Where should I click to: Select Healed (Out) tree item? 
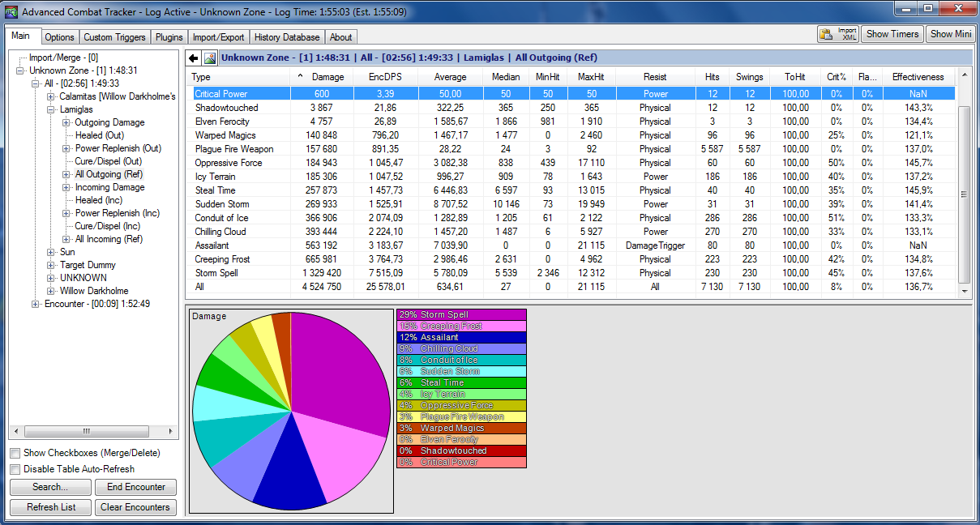[x=100, y=135]
